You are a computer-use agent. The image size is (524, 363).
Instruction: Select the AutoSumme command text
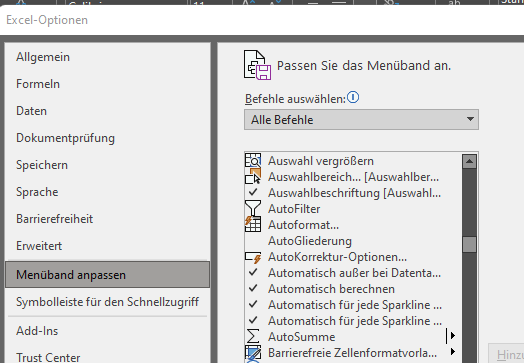click(301, 337)
